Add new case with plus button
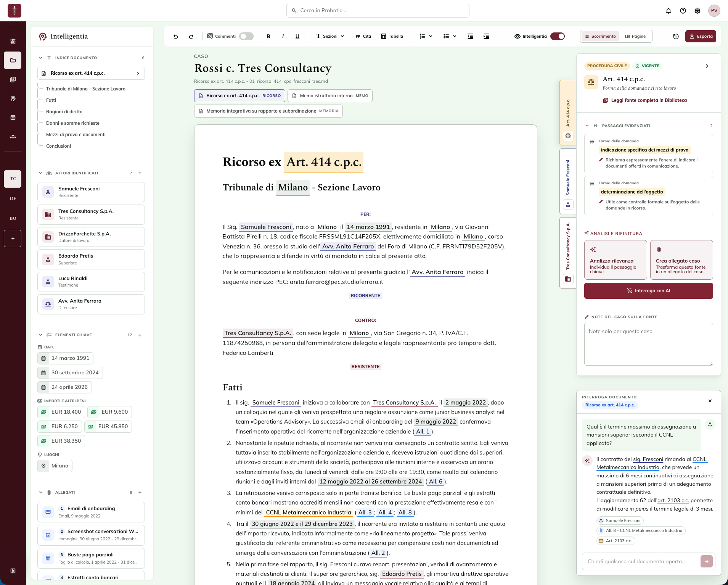The height and width of the screenshot is (585, 728). 13,239
